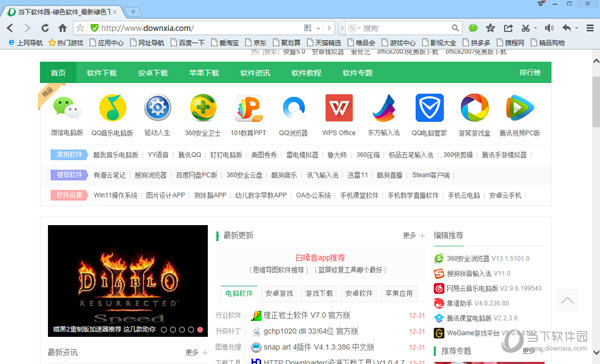Mute sound with speaker icon

click(x=549, y=28)
